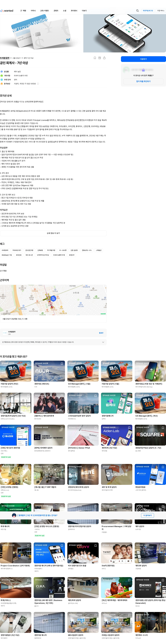Bookmark the 경영지원 (HR/GA) NUUA card
The width and height of the screenshot is (166, 644).
tap(62, 364)
